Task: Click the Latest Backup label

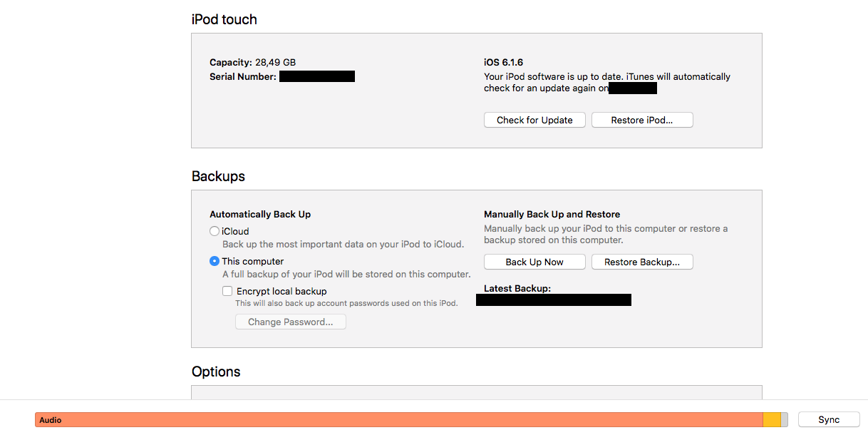Action: pos(517,288)
